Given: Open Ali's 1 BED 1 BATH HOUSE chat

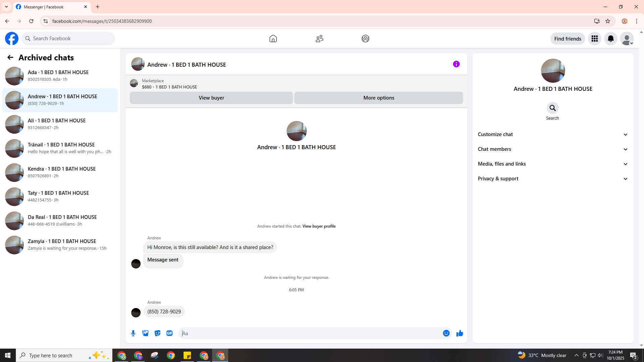Looking at the screenshot, I should click(x=60, y=124).
